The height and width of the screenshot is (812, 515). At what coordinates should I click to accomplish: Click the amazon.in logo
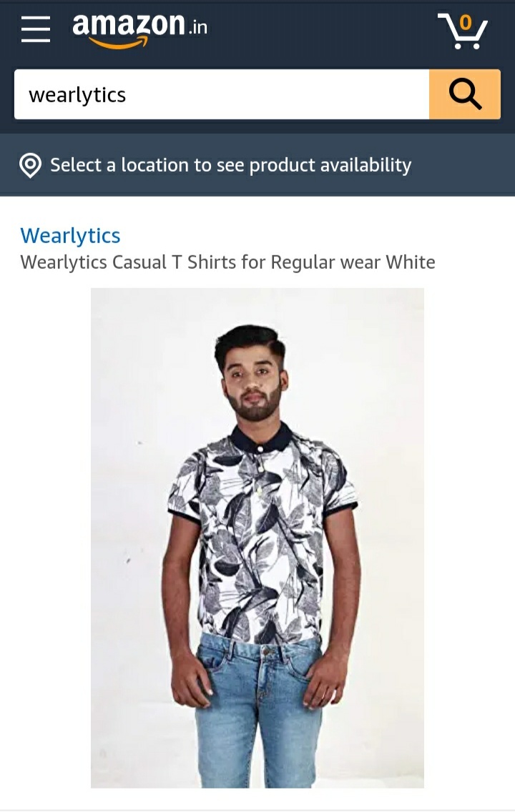pyautogui.click(x=140, y=30)
